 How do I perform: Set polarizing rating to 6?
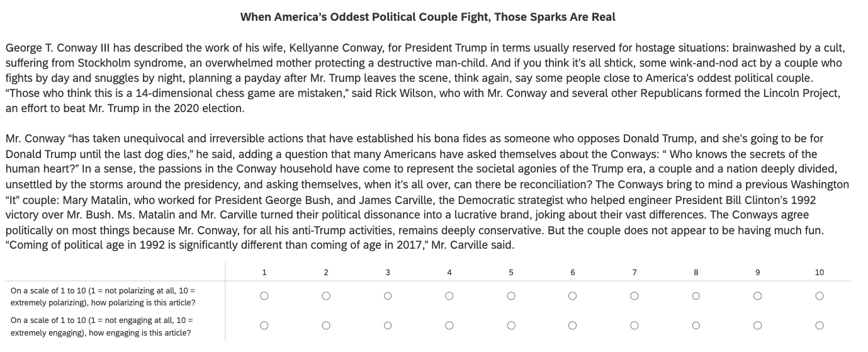573,296
